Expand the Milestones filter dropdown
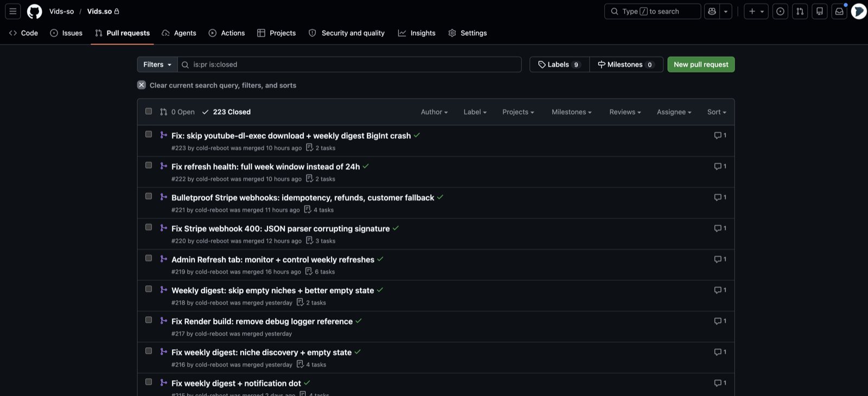The width and height of the screenshot is (868, 396). (572, 112)
